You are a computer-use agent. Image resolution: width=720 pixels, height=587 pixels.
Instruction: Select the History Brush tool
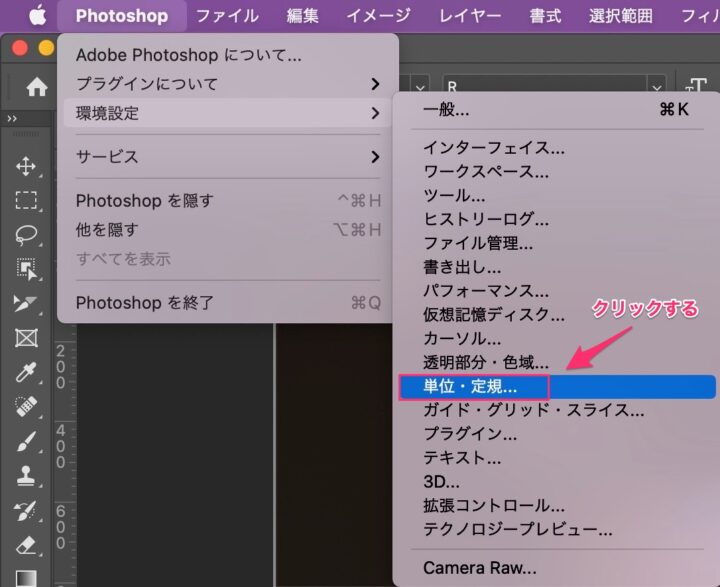coord(25,511)
